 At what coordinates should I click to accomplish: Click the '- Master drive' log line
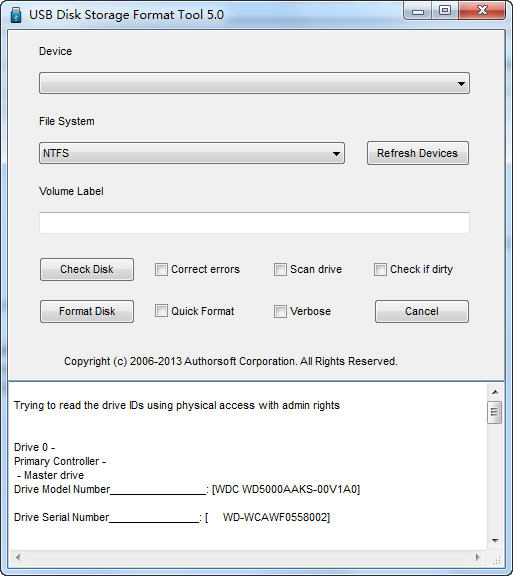click(x=50, y=475)
